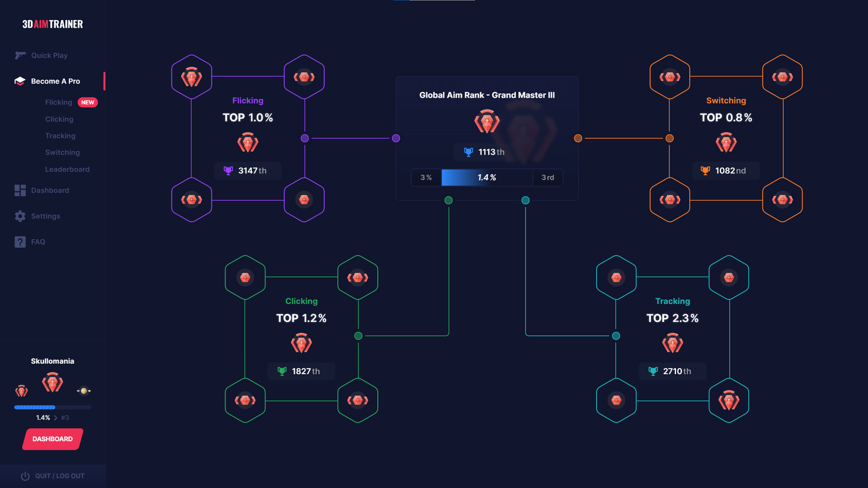Click the FAQ question mark icon
The width and height of the screenshot is (868, 488).
click(20, 242)
